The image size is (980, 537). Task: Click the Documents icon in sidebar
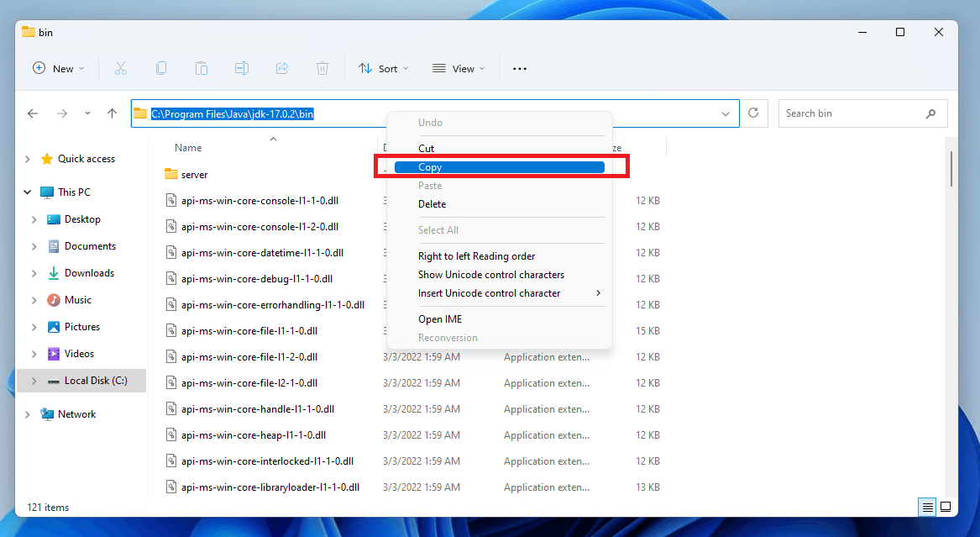point(54,246)
